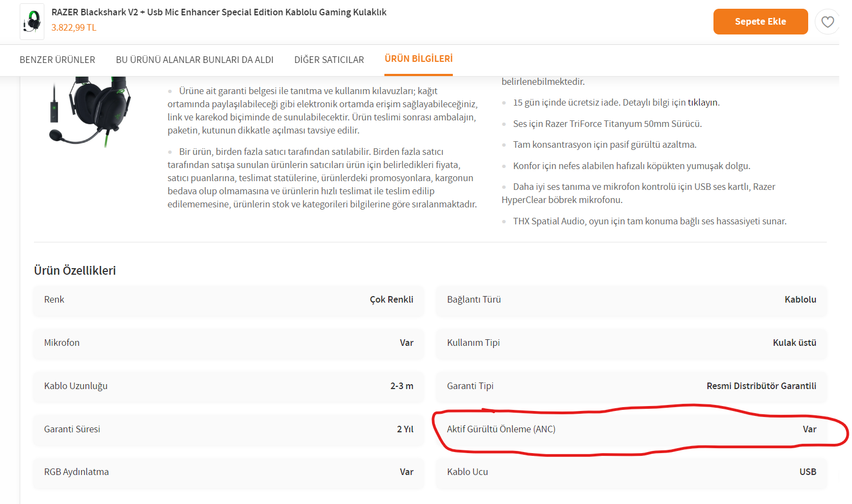Click the Sepete Ekle button

click(761, 21)
